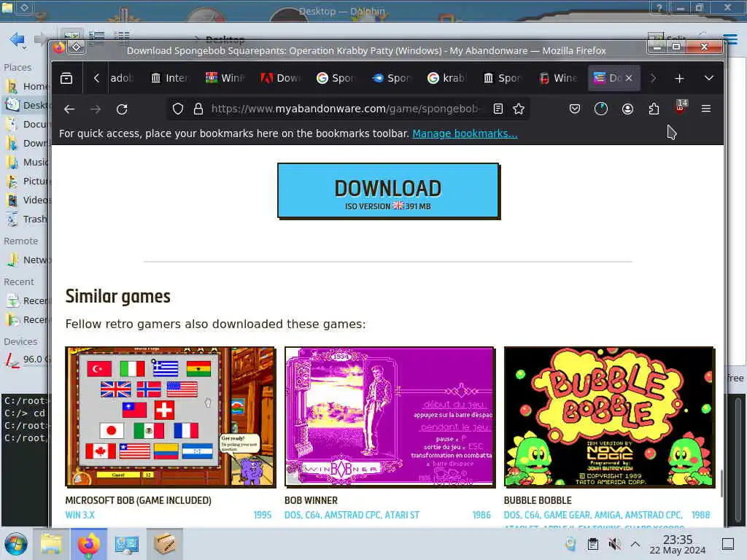This screenshot has width=747, height=560.
Task: Click the Dolphin back arrow button
Action: tap(18, 39)
